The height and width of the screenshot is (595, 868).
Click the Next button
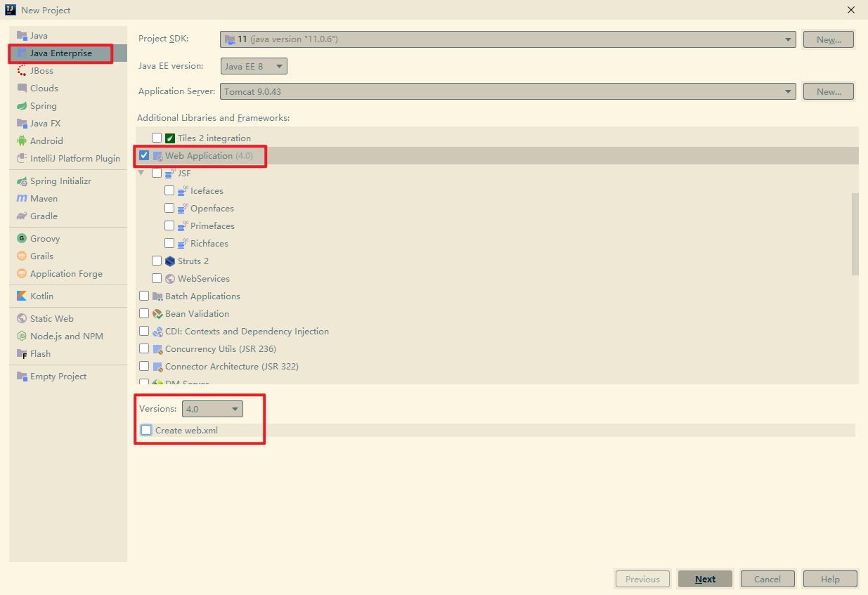point(706,579)
